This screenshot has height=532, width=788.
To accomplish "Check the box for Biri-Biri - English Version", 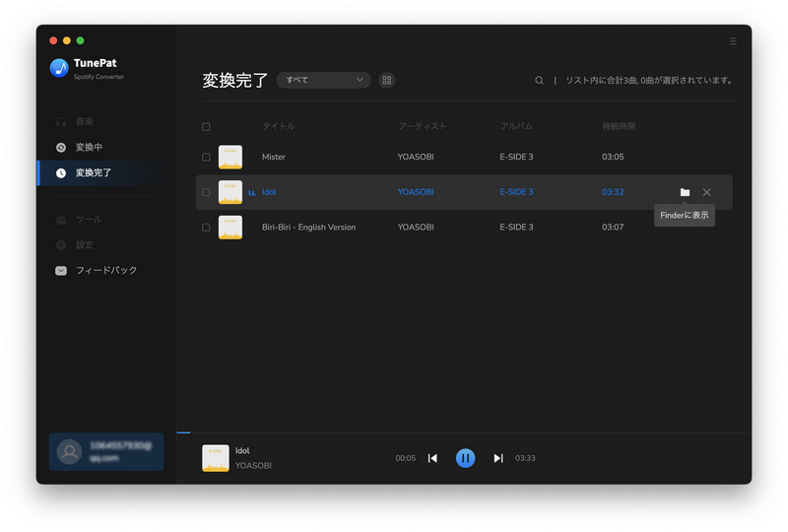I will pyautogui.click(x=206, y=228).
